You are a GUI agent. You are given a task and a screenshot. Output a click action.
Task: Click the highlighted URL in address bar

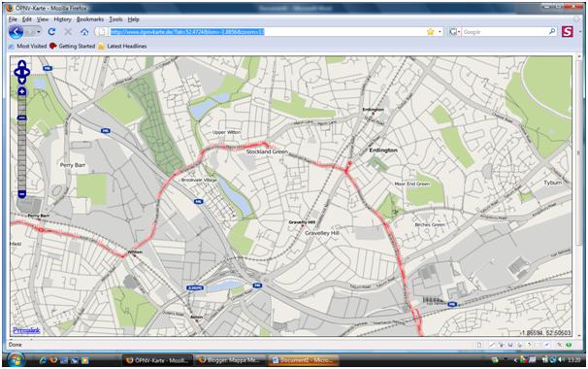point(187,32)
